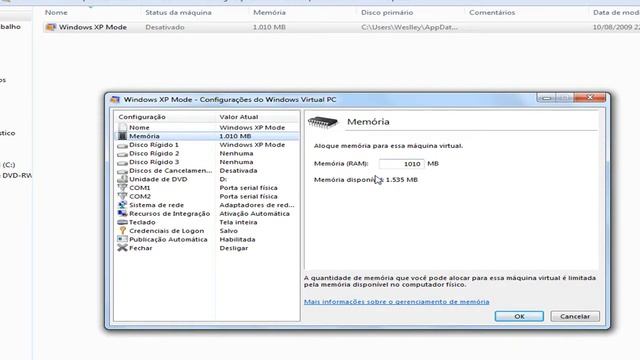Click the 1.010 MB value in file list
Image resolution: width=640 pixels, height=360 pixels.
pos(269,27)
